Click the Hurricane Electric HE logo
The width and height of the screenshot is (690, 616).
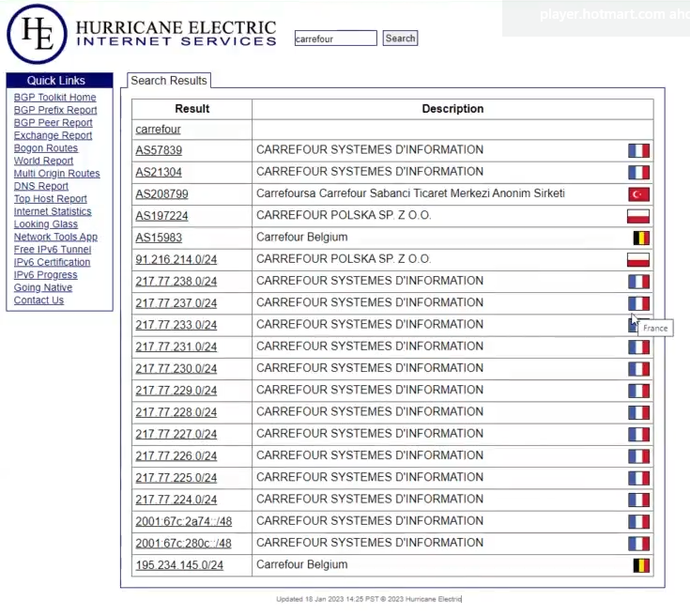(37, 35)
